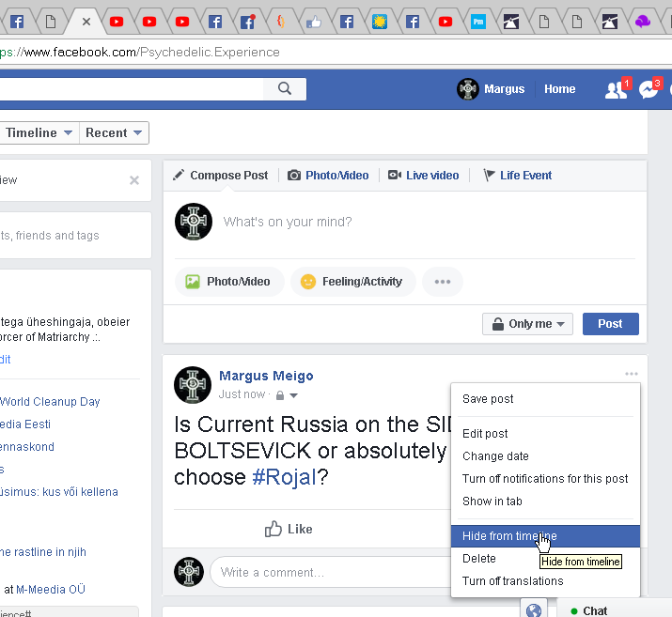Click the search magnifier icon
The height and width of the screenshot is (617, 672).
285,88
